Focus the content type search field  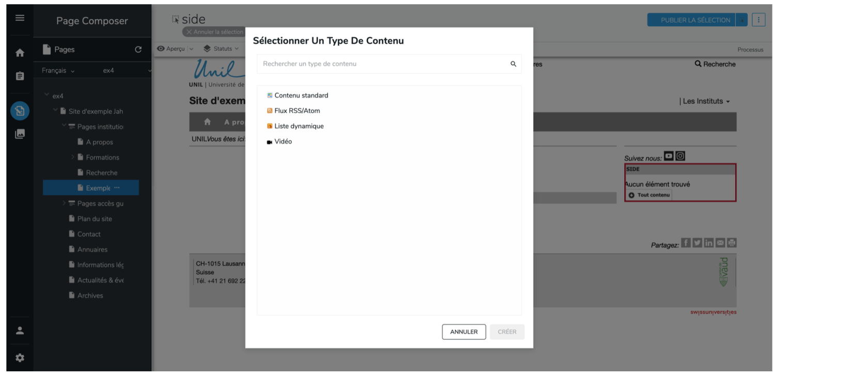[382, 64]
